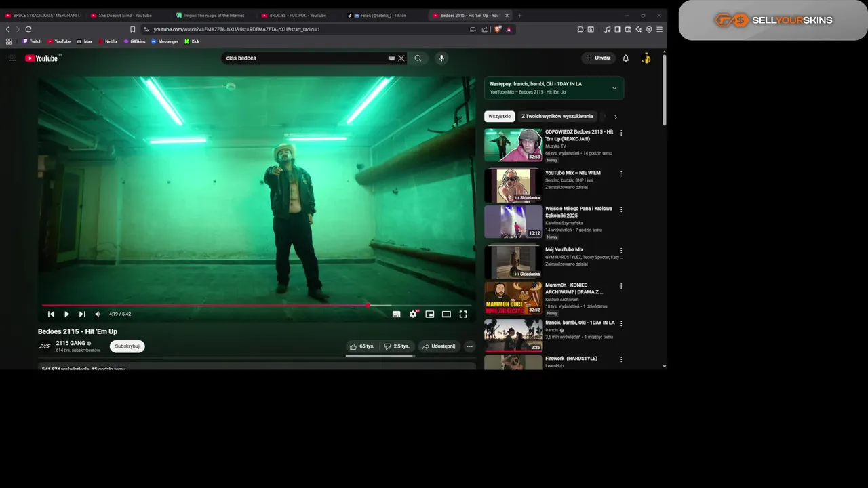Viewport: 868px width, 488px height.
Task: Switch to the BROKIES - PUK PUK tab
Action: click(297, 15)
